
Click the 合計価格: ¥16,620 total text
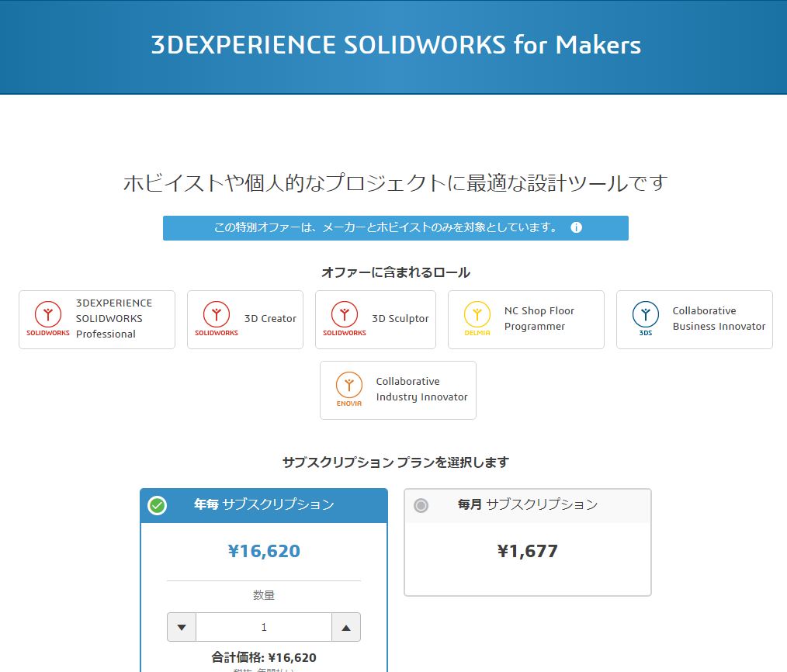(264, 657)
